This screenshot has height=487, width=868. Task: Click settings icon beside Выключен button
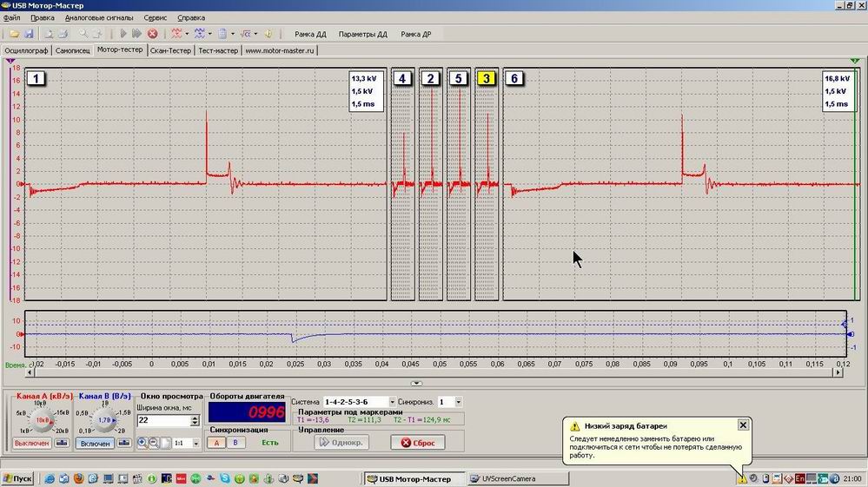pyautogui.click(x=62, y=443)
